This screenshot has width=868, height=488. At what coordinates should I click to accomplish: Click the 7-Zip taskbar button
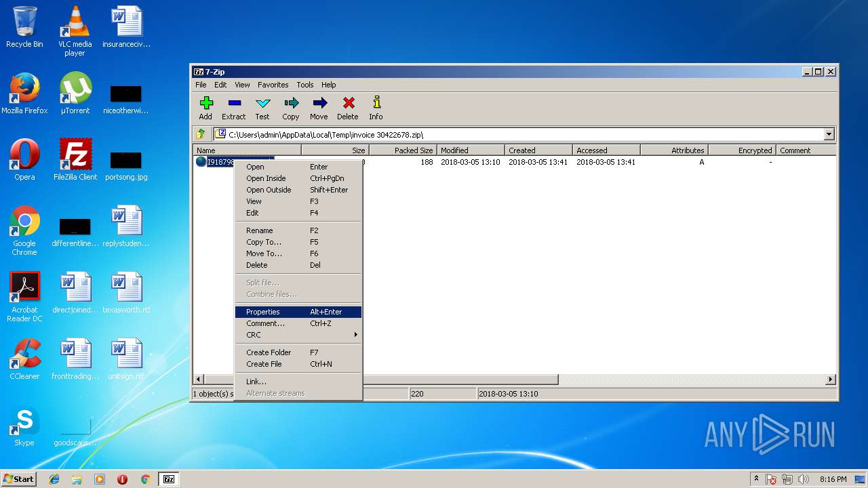click(x=169, y=479)
